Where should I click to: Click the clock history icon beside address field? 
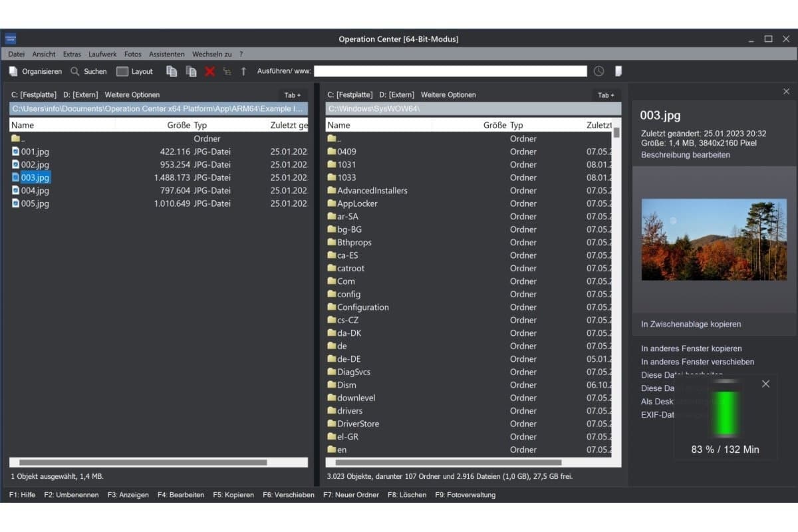point(598,71)
